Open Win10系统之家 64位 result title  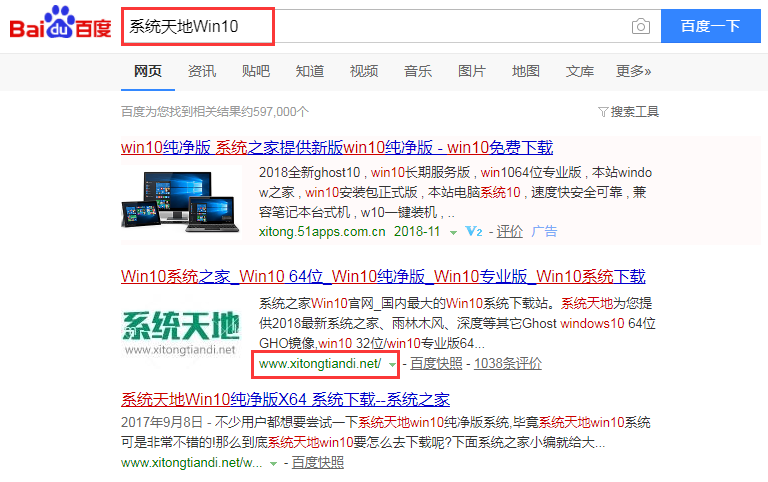383,276
